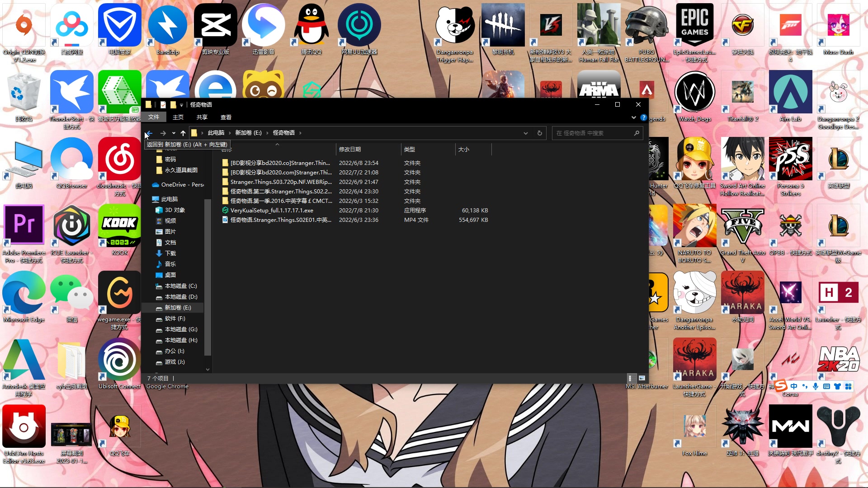Viewport: 868px width, 488px height.
Task: Click 此电脑 breadcrumb segment
Action: tap(216, 133)
